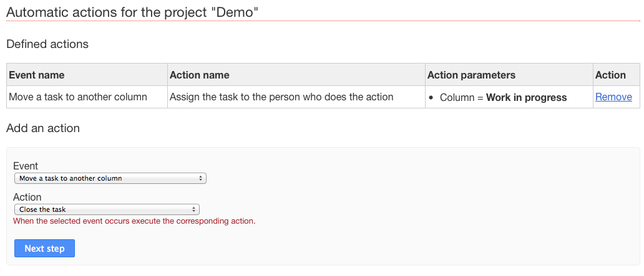Click the Add an action heading
The image size is (644, 276).
click(x=43, y=128)
